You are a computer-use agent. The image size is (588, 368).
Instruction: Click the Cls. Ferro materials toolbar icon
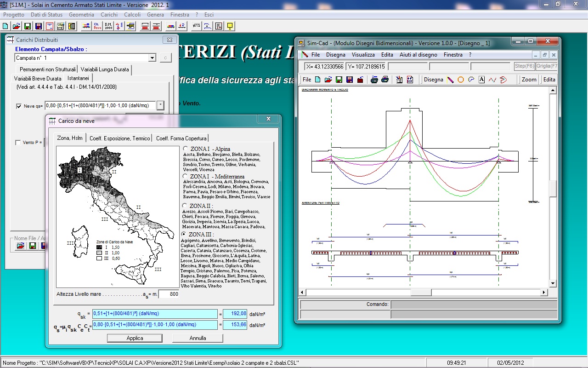[x=97, y=26]
